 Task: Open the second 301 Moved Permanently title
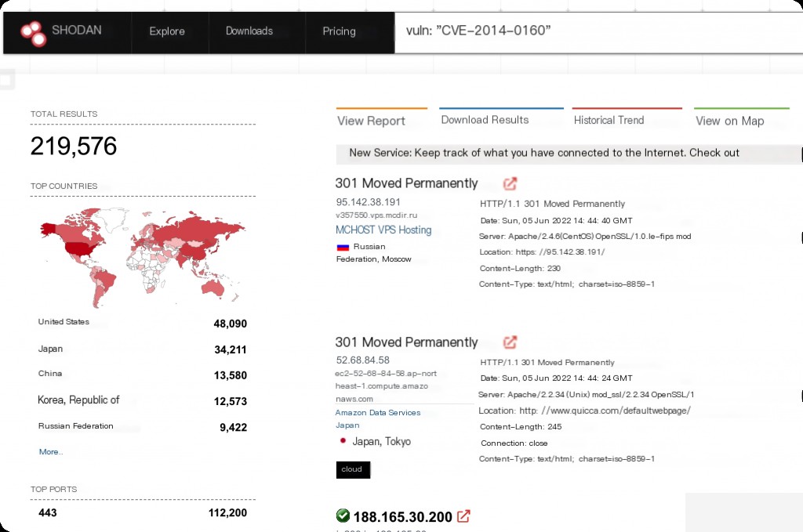407,342
